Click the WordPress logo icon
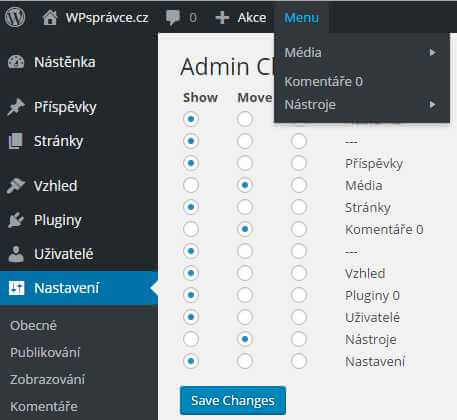Viewport: 457px width, 420px height. [x=15, y=17]
